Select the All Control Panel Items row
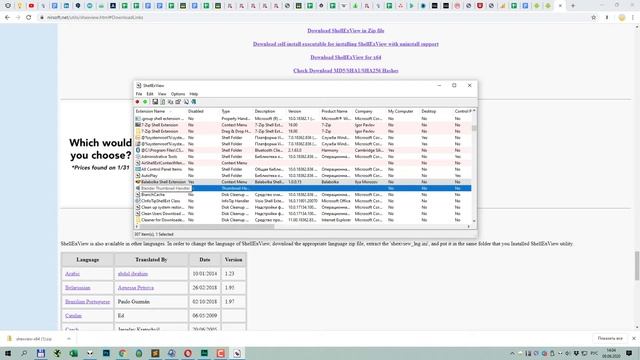The width and height of the screenshot is (640, 360). pos(303,169)
